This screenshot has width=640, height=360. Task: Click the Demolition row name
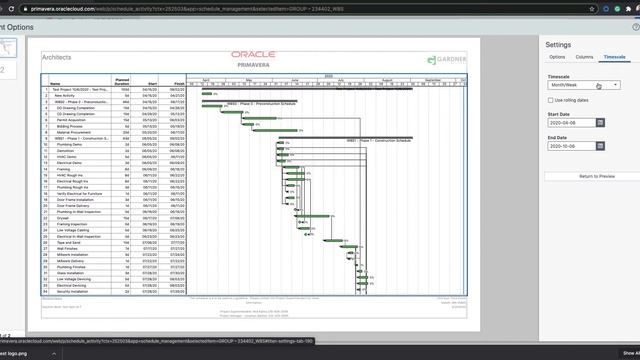65,151
